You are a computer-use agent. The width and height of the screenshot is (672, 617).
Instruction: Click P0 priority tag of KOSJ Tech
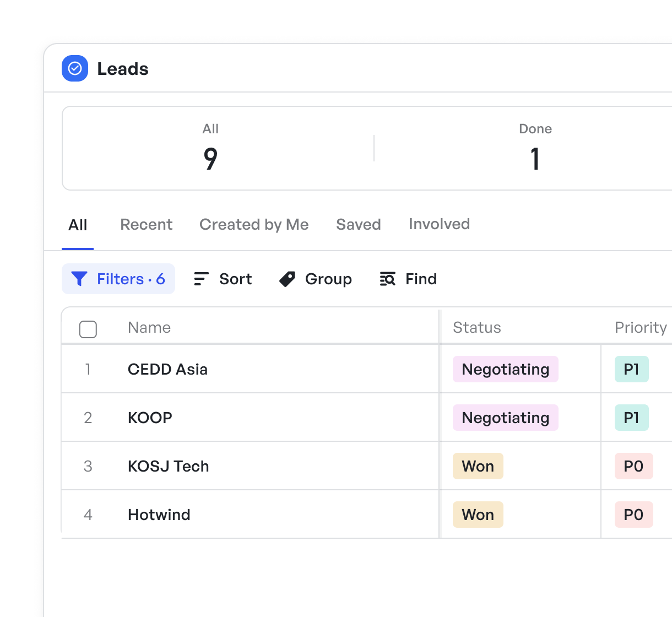634,466
